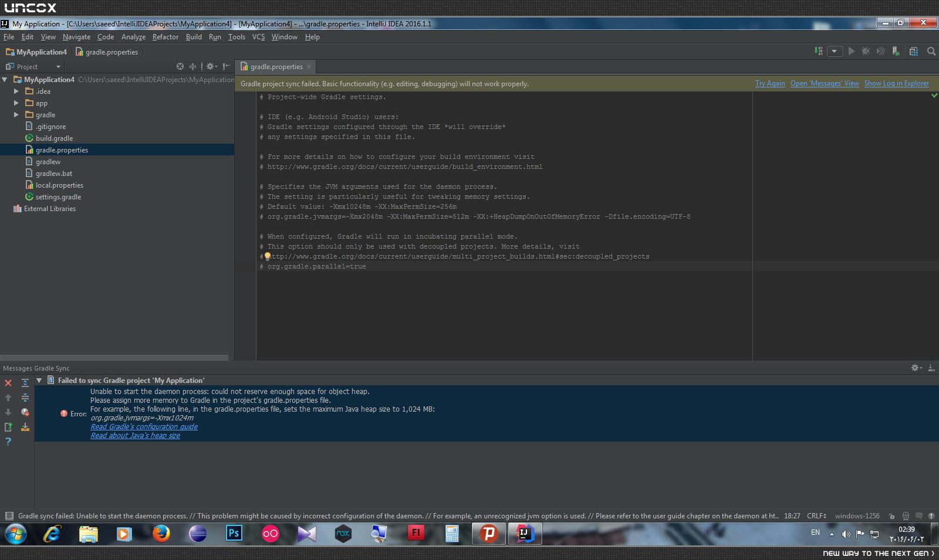Open the Analyze menu
The image size is (939, 560).
(133, 36)
